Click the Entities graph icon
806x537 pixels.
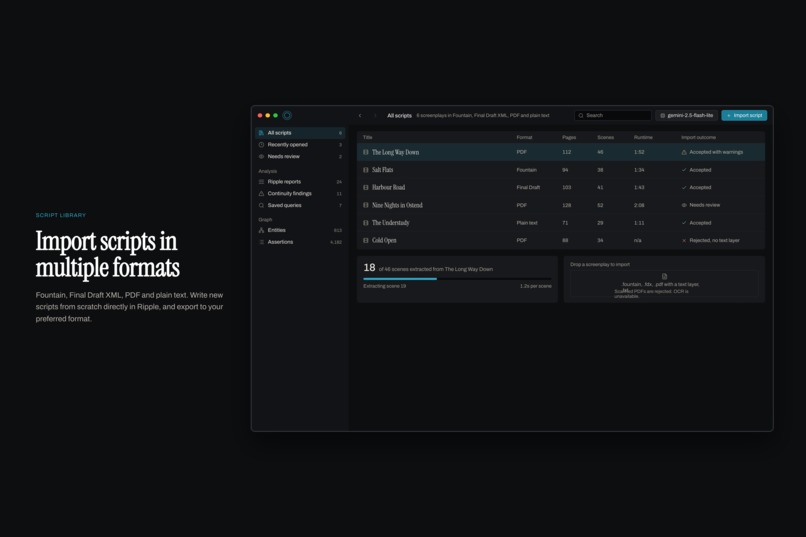[261, 230]
